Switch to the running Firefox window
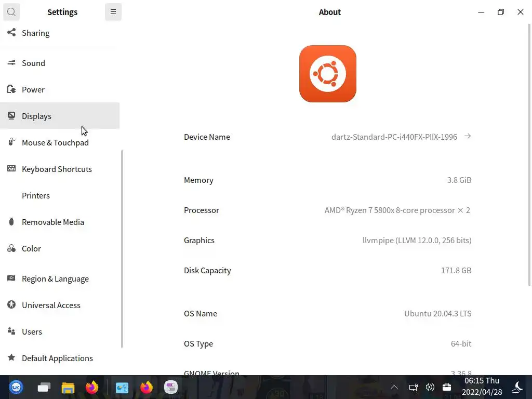 (146, 387)
